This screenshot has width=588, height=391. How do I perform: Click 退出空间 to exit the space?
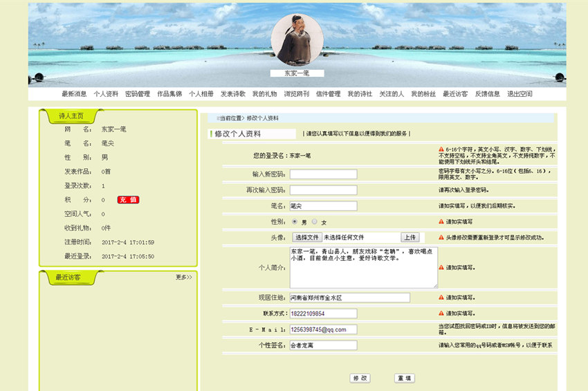pos(520,94)
